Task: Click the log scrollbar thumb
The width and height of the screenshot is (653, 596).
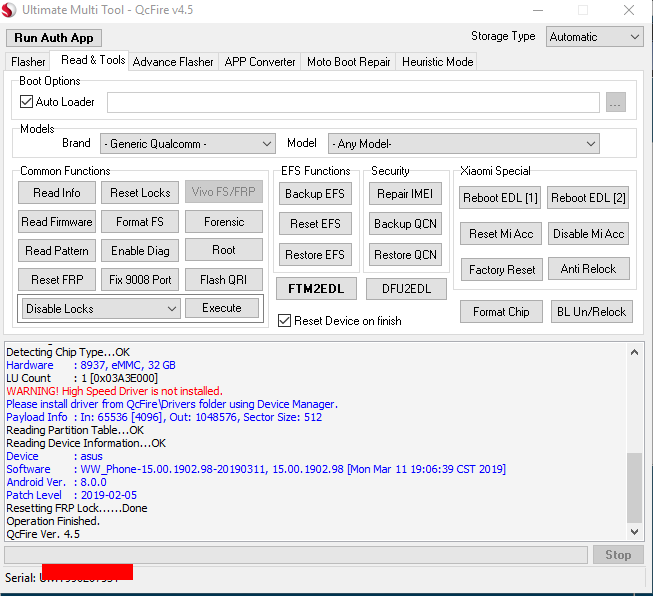Action: (634, 488)
